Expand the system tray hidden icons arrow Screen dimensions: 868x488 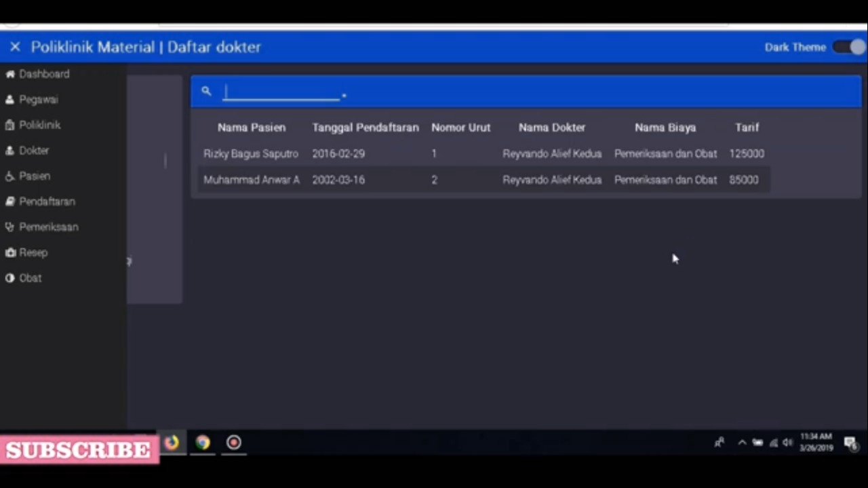(741, 443)
